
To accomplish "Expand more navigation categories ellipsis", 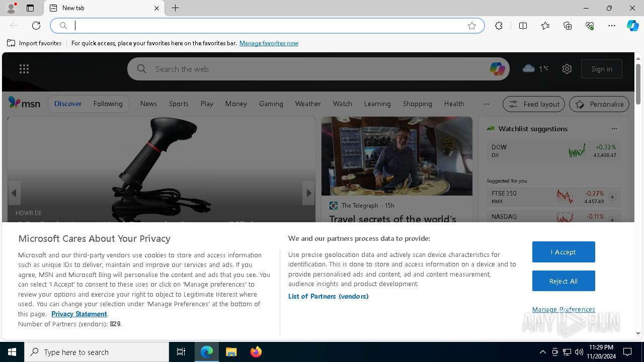I will pos(486,104).
